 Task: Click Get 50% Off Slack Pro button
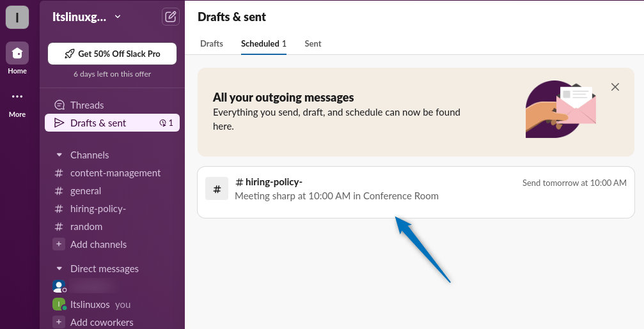(112, 54)
